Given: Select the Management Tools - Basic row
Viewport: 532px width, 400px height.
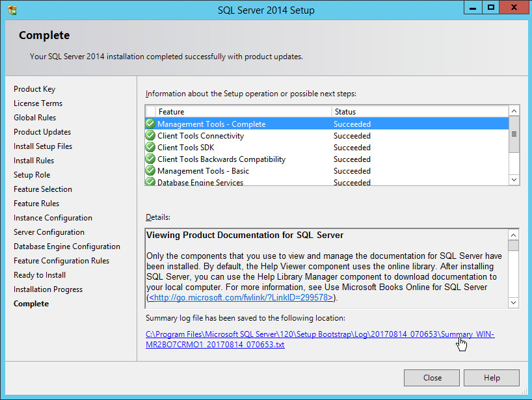Looking at the screenshot, I should click(260, 171).
